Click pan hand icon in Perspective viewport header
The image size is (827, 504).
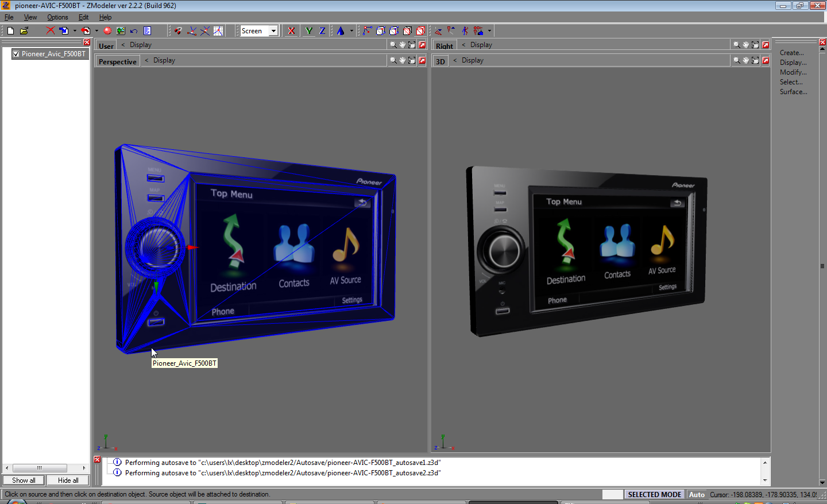[x=403, y=60]
